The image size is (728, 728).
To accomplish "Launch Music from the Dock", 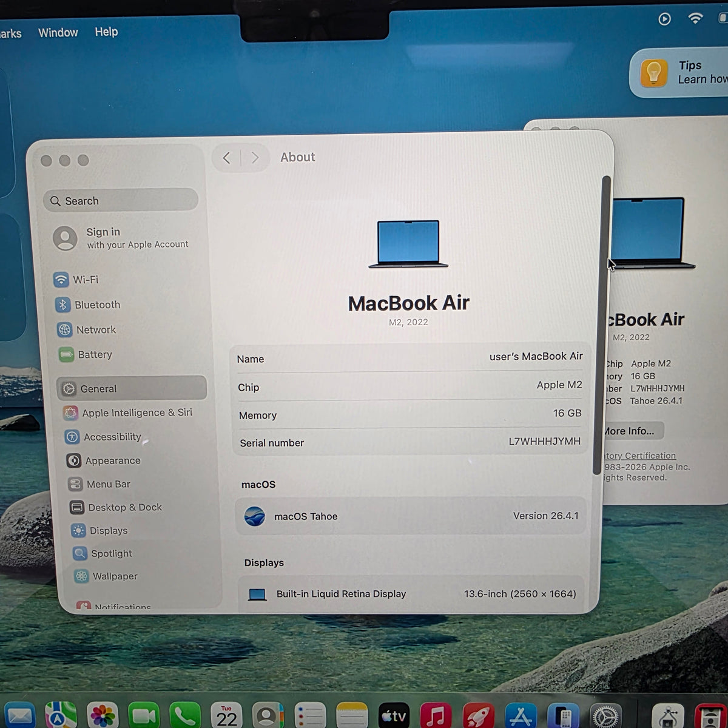I will [436, 716].
